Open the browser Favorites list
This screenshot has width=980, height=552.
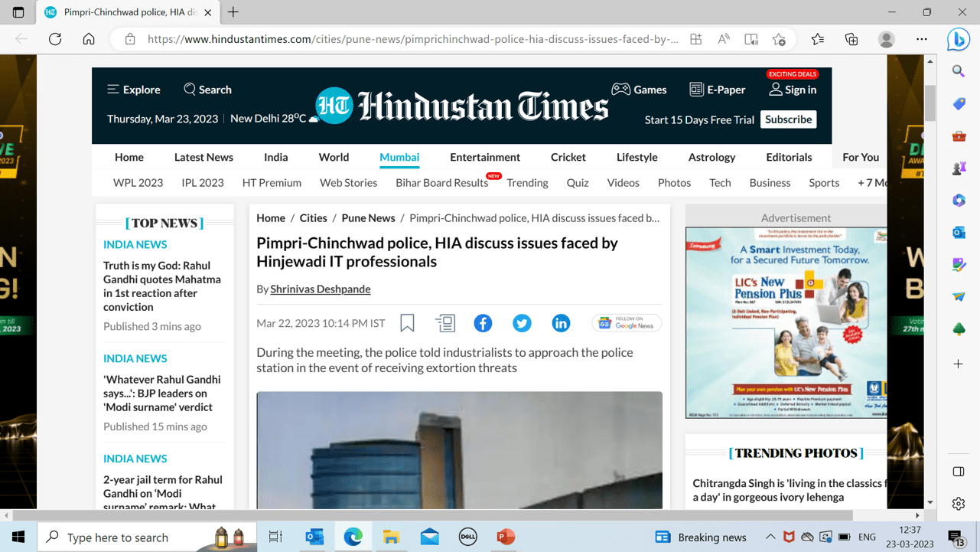point(818,39)
